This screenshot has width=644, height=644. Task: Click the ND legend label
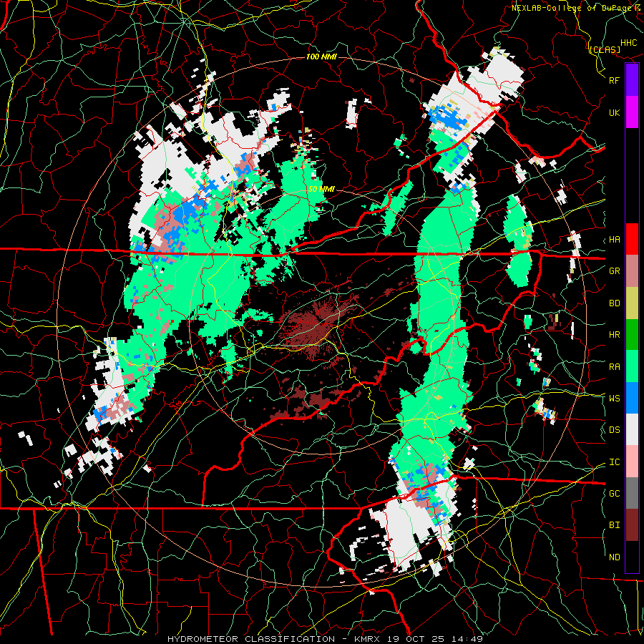[615, 557]
